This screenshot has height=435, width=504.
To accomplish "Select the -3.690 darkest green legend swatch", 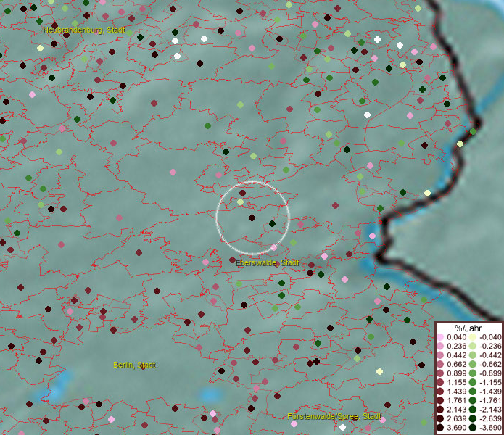I will coord(473,428).
